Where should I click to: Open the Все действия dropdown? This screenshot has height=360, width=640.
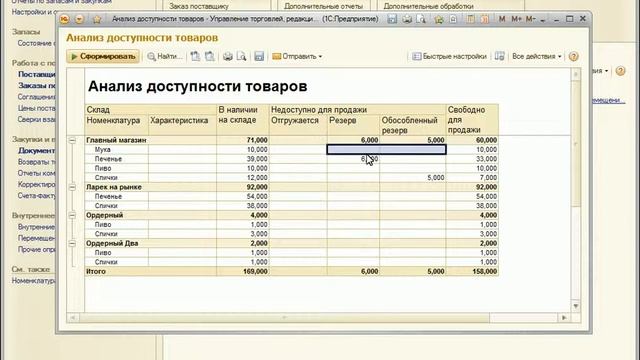536,56
